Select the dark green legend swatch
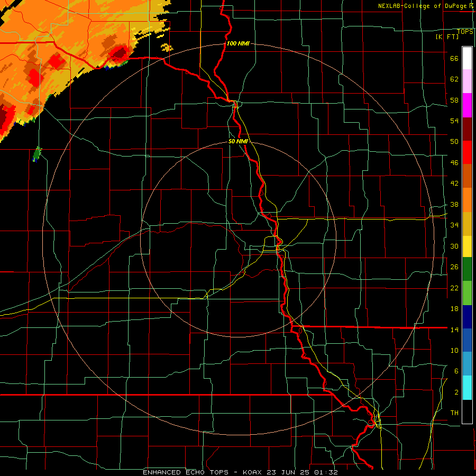 (x=467, y=269)
